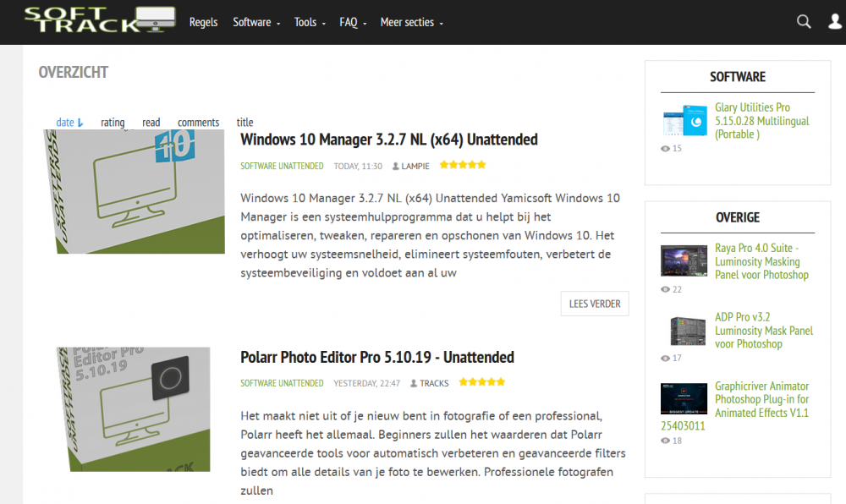
Task: Open the Meer secties dropdown
Action: click(x=411, y=23)
